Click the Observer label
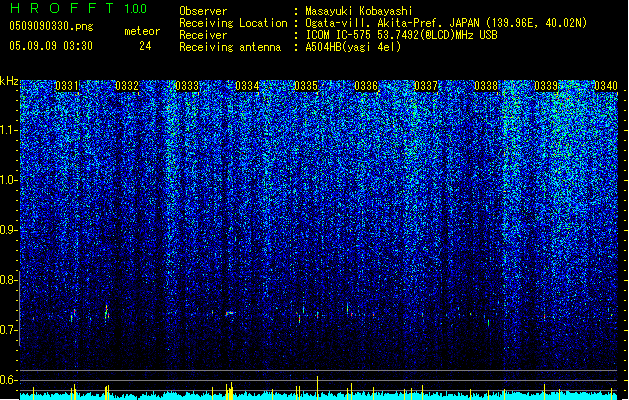 [x=203, y=11]
